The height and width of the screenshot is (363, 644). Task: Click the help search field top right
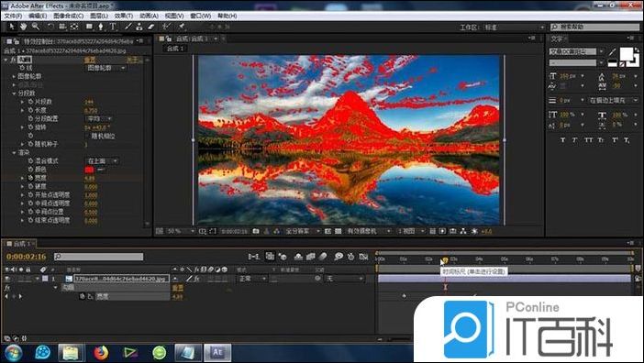coord(594,27)
